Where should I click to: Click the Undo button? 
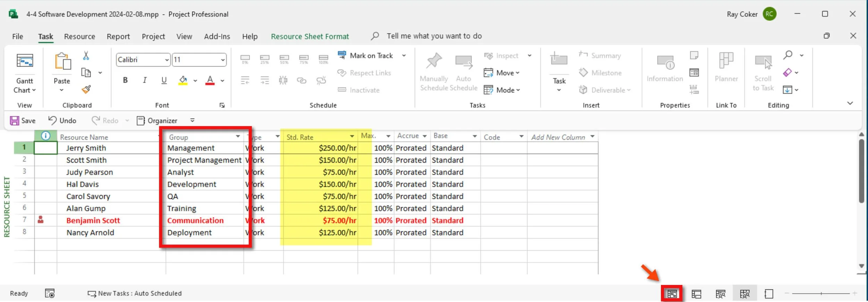click(x=62, y=120)
